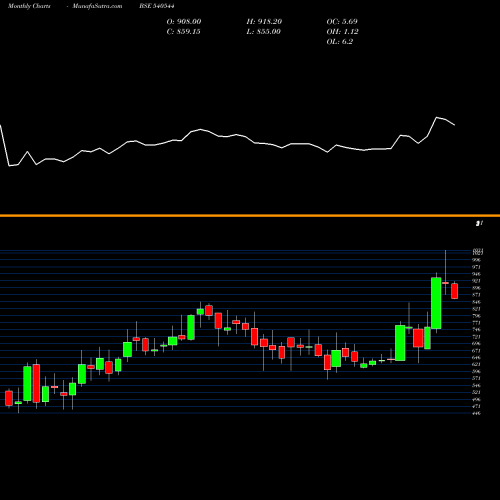The image size is (500, 500).
Task: Click the 821 price axis label
Action: (x=477, y=309)
